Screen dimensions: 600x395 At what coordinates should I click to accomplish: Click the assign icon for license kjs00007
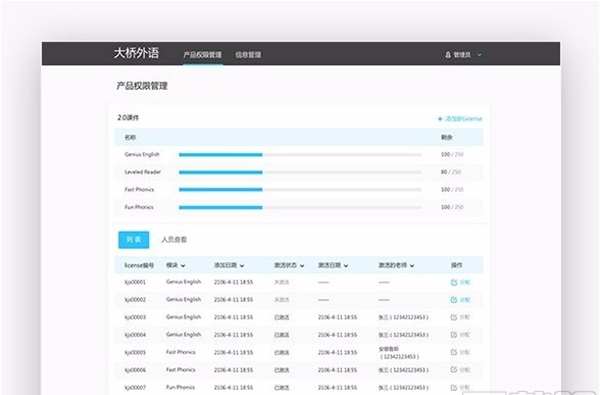click(x=454, y=387)
